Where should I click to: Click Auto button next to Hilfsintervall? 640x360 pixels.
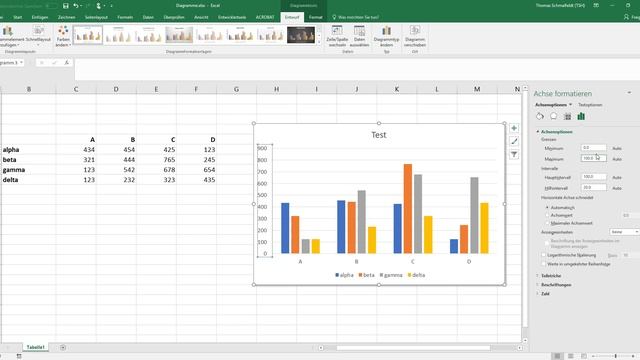pos(617,188)
